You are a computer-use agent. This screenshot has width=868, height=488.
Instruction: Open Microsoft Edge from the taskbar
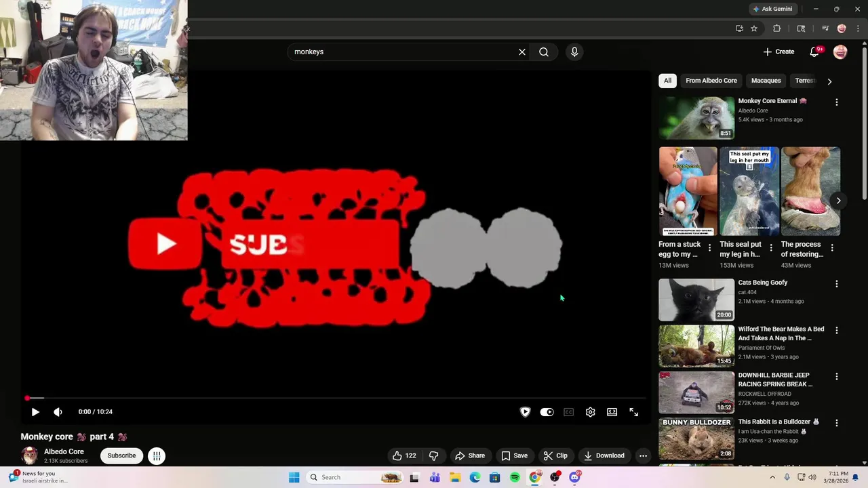tap(475, 477)
